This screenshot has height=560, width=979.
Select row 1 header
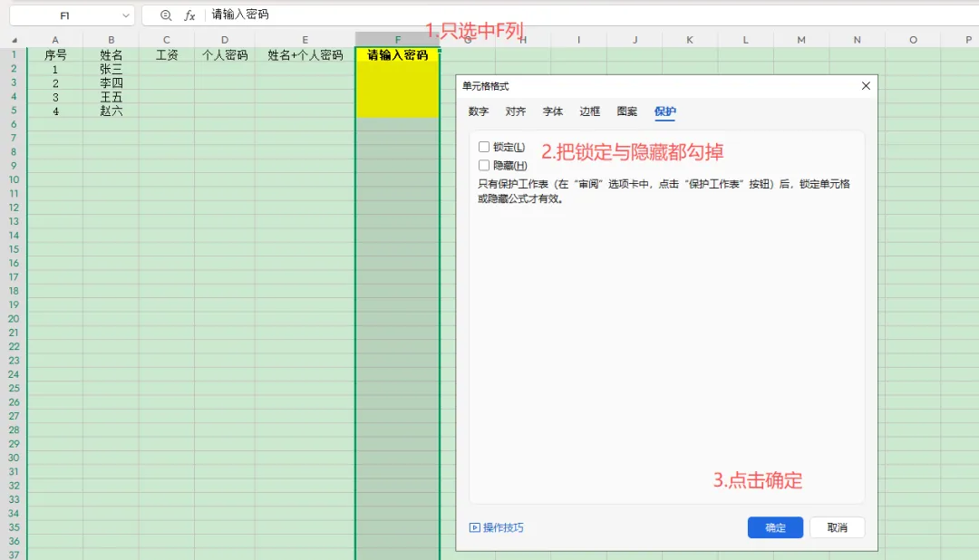coord(13,54)
